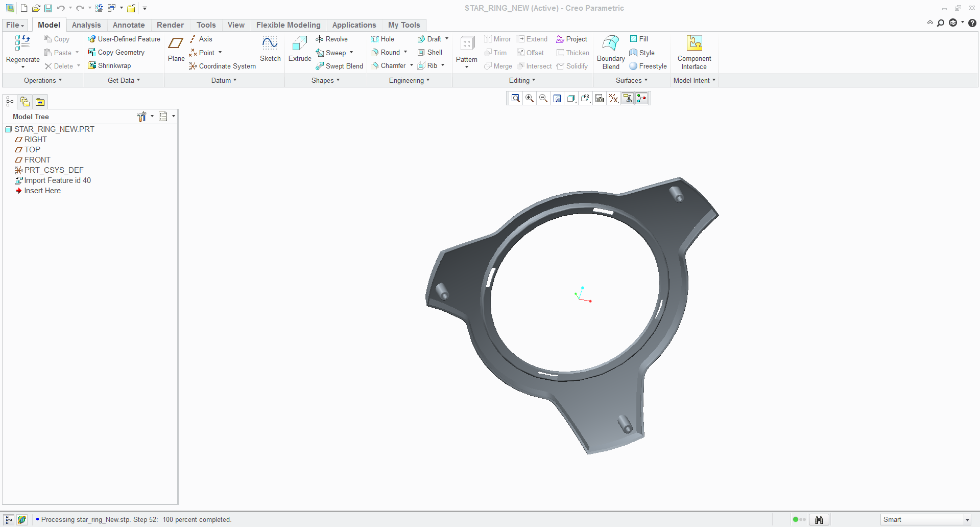Image resolution: width=980 pixels, height=527 pixels.
Task: Start a new Sketch
Action: (270, 49)
